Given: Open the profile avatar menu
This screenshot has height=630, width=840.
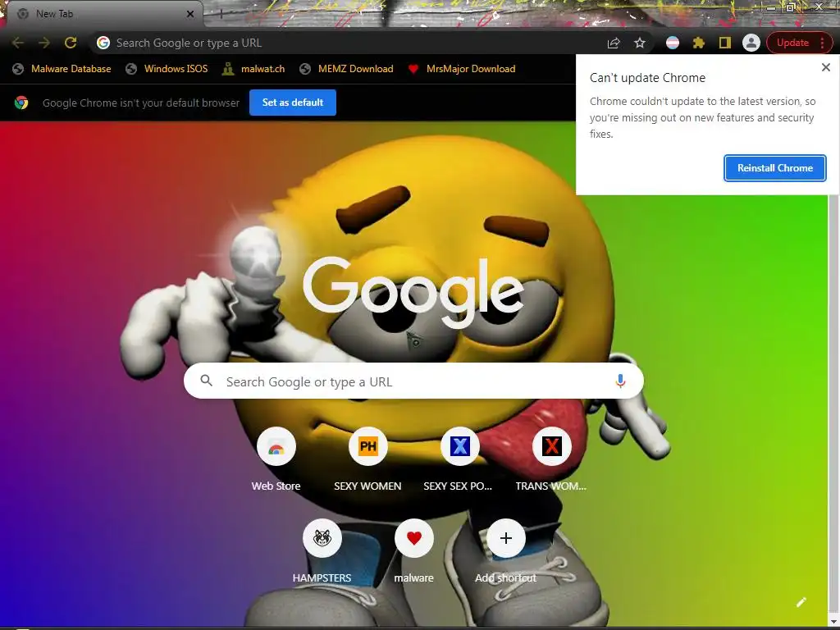Looking at the screenshot, I should click(x=751, y=43).
